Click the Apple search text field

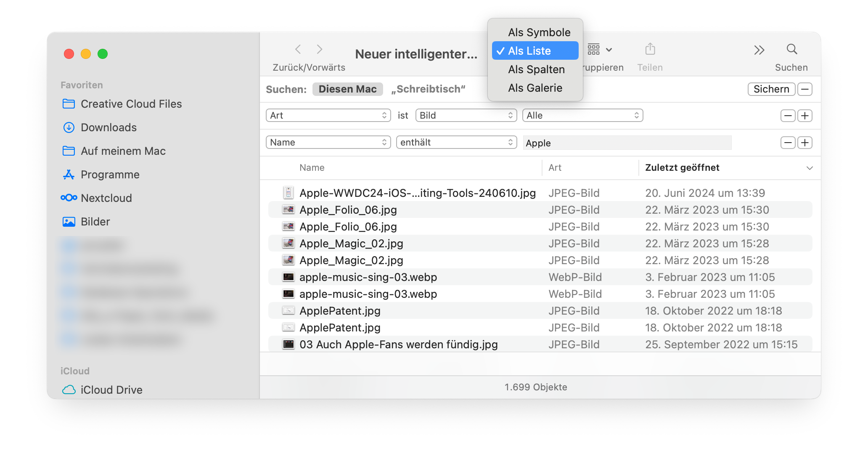(x=627, y=143)
